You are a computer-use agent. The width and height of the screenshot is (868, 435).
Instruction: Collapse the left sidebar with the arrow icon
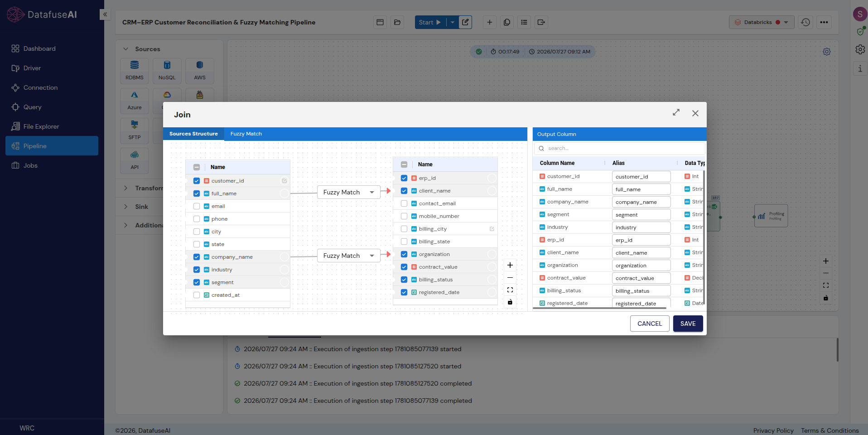pyautogui.click(x=105, y=14)
